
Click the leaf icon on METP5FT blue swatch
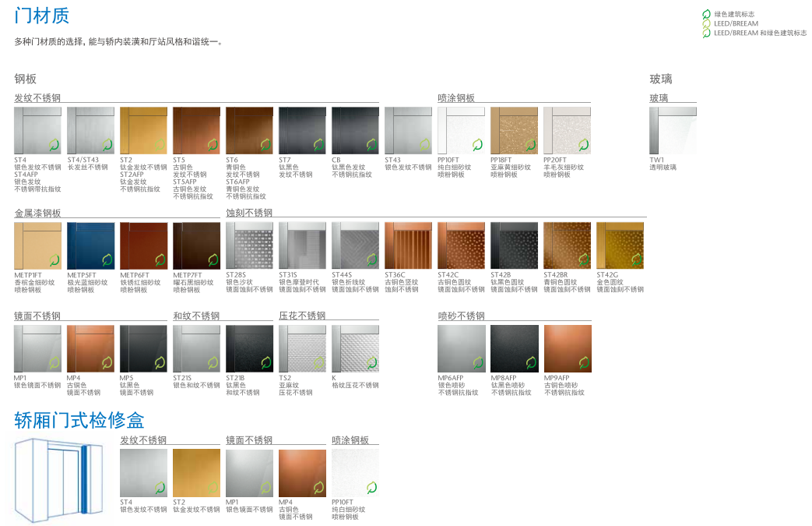tap(106, 259)
